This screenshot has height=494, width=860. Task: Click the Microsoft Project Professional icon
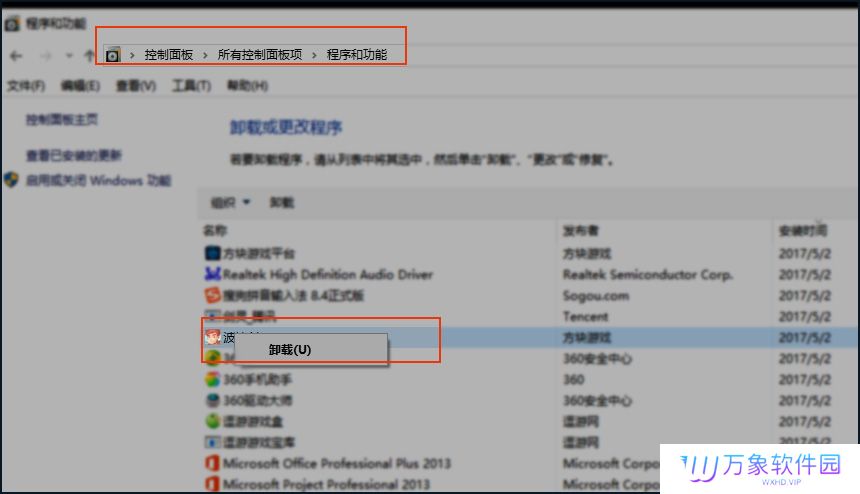pyautogui.click(x=213, y=484)
